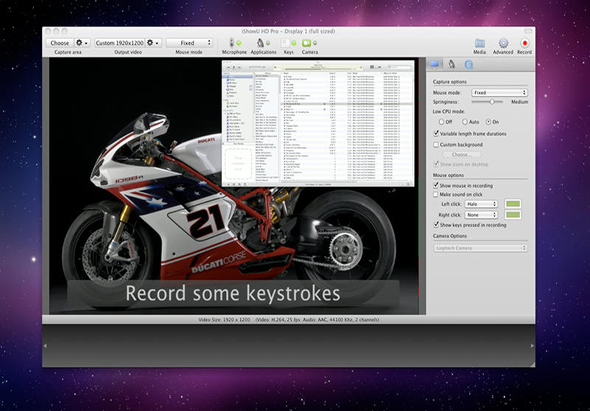590x411 pixels.
Task: Uncheck Show keys pressed in recording
Action: (436, 224)
